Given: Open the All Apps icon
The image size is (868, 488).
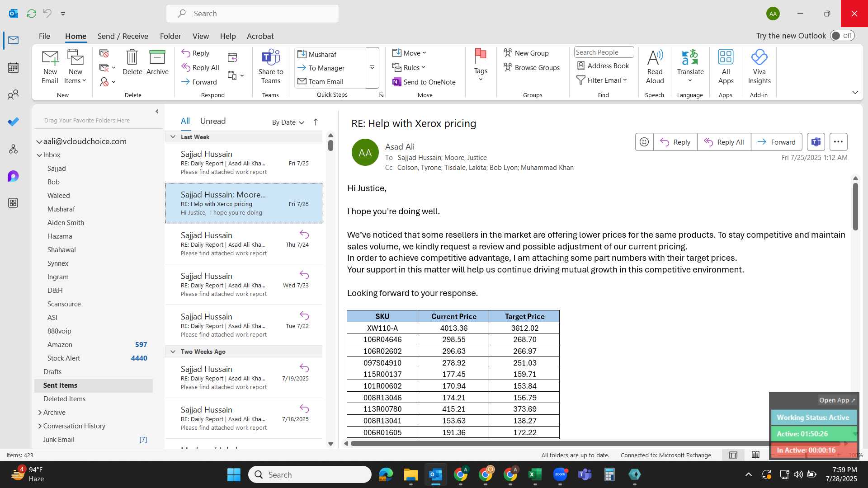Looking at the screenshot, I should tap(726, 67).
